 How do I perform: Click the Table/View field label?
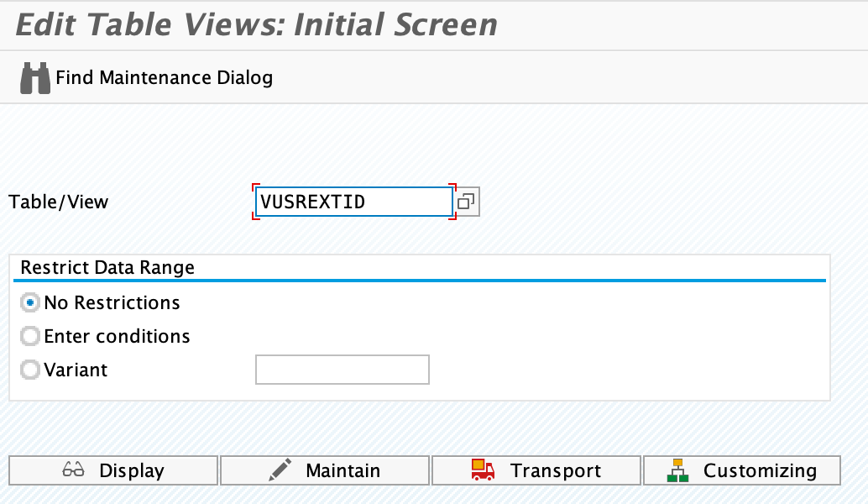pyautogui.click(x=58, y=202)
